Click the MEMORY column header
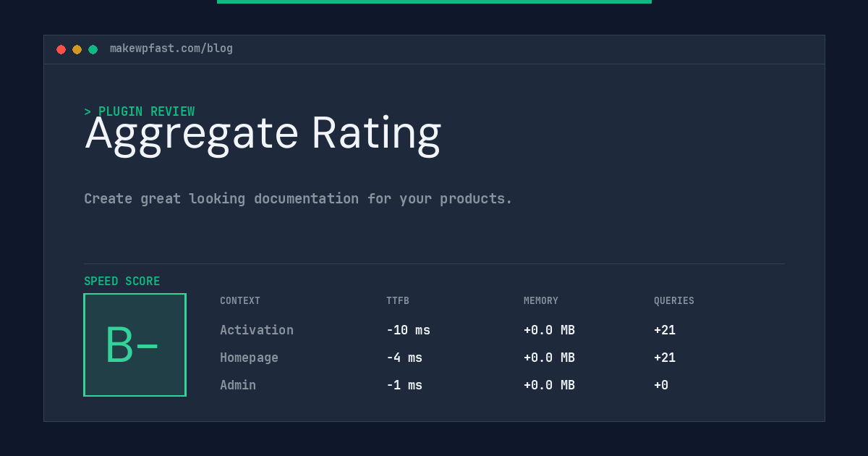This screenshot has height=456, width=868. (541, 301)
